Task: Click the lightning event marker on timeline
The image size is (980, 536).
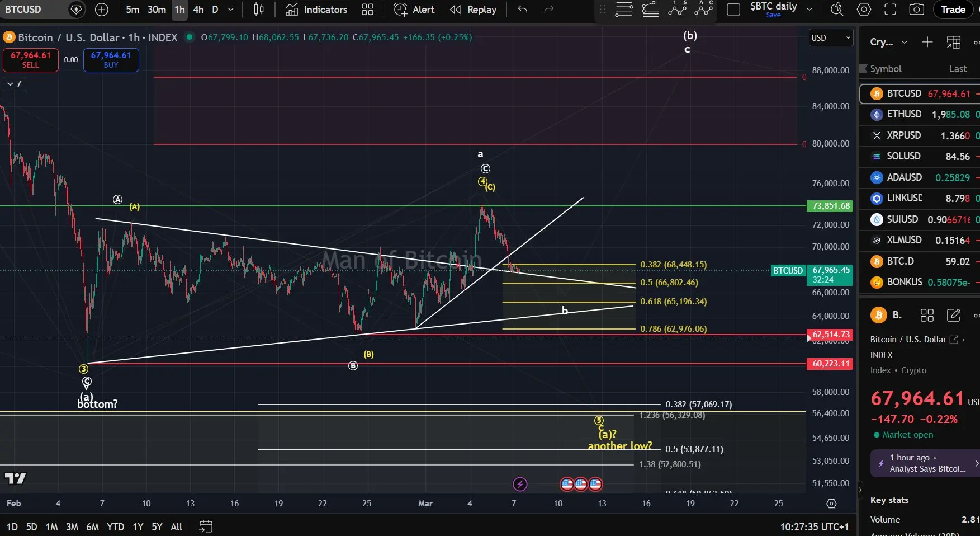Action: tap(520, 484)
